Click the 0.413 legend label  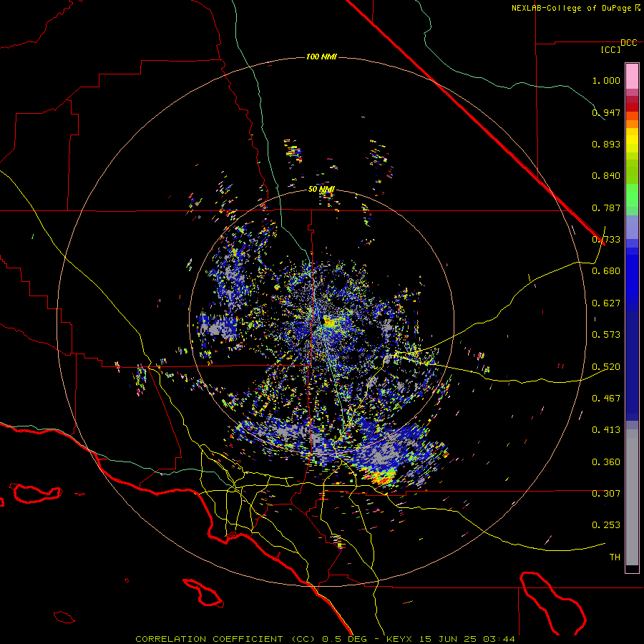click(x=606, y=430)
